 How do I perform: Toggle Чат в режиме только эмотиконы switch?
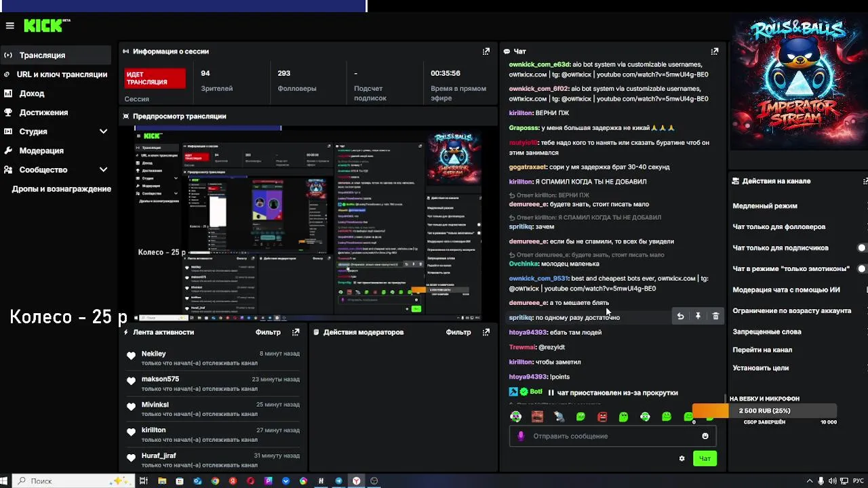point(863,269)
